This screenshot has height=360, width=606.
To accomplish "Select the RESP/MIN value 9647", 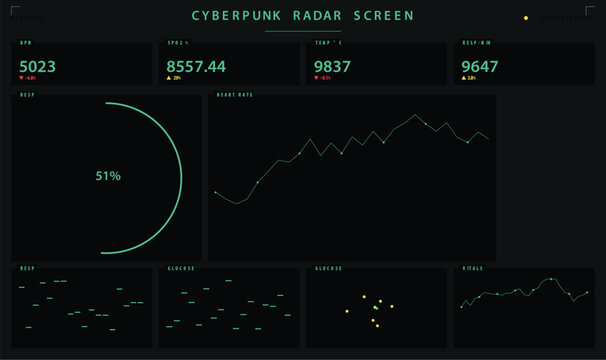I will 480,67.
